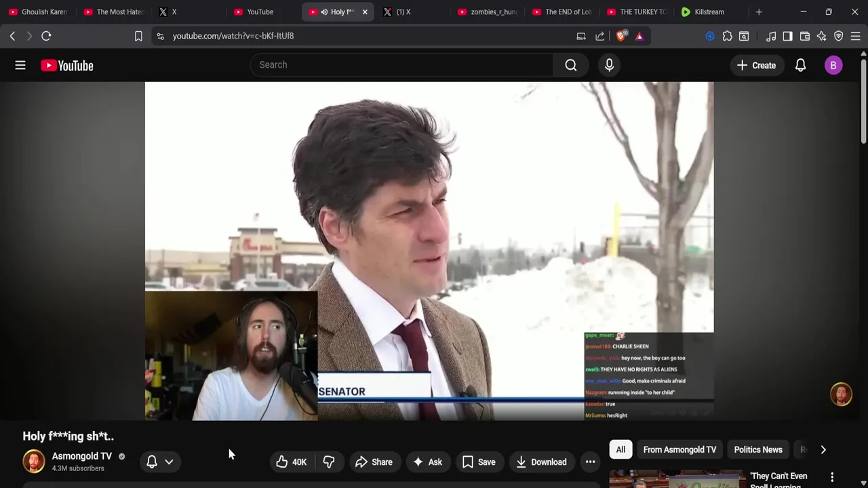The image size is (868, 488).
Task: Open the Create menu
Action: (x=756, y=65)
